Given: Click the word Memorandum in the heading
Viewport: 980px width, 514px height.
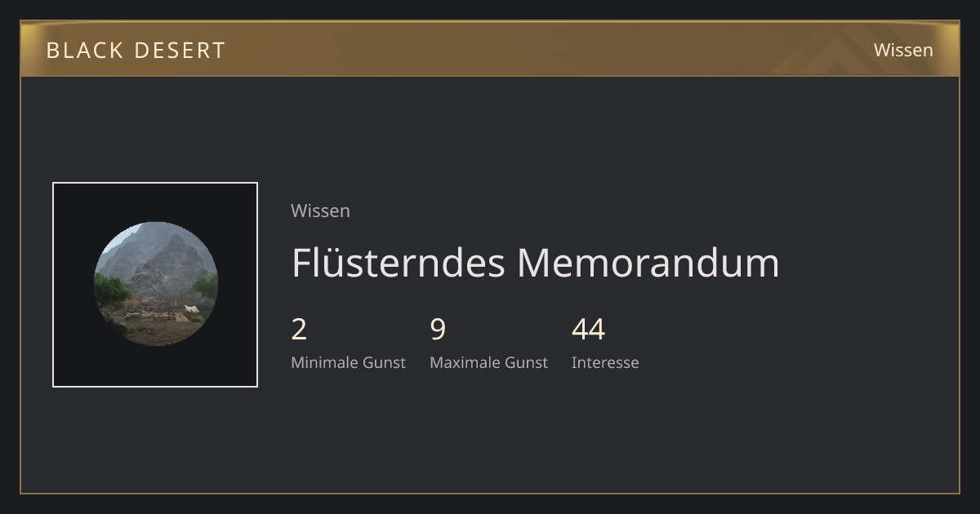Looking at the screenshot, I should [648, 263].
